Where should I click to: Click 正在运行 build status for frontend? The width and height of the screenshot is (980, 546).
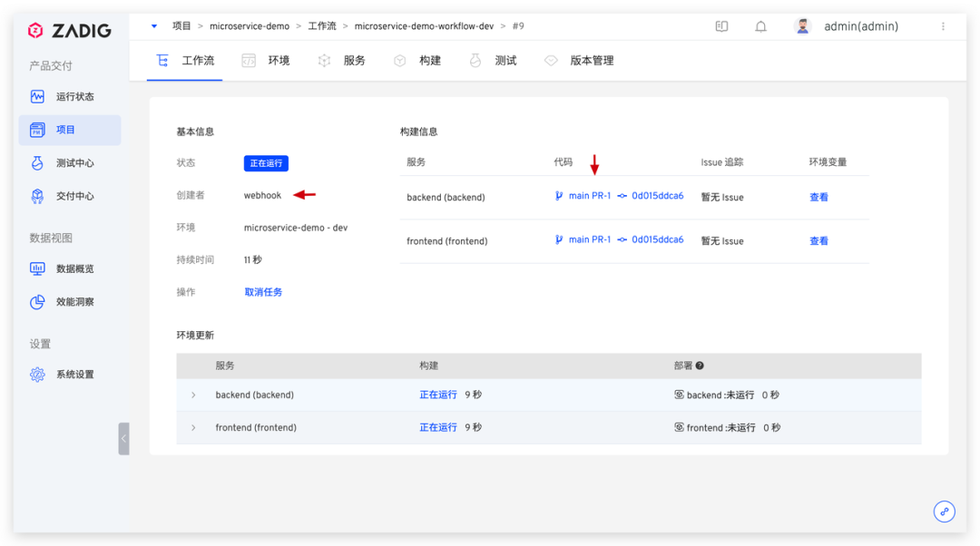[438, 428]
